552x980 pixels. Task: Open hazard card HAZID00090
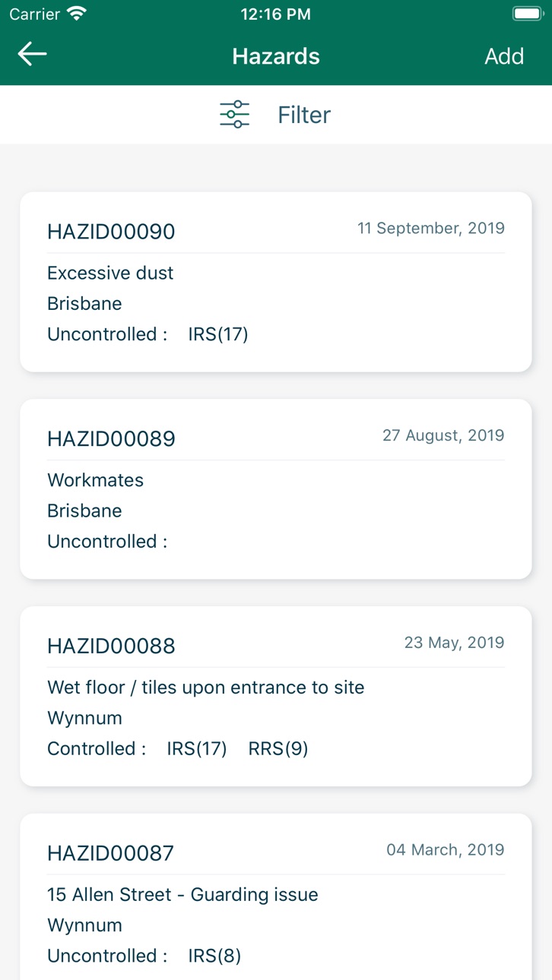[276, 282]
